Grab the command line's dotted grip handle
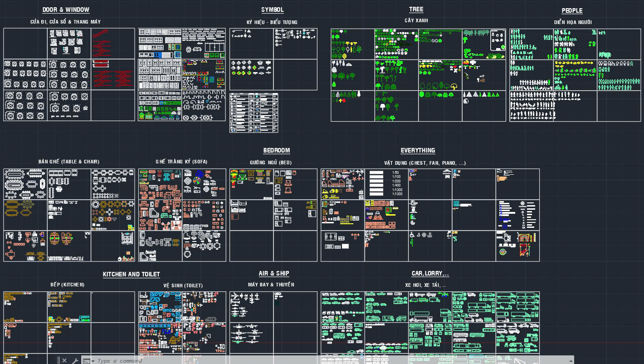Screen dimensions: 644x364 coord(59,360)
